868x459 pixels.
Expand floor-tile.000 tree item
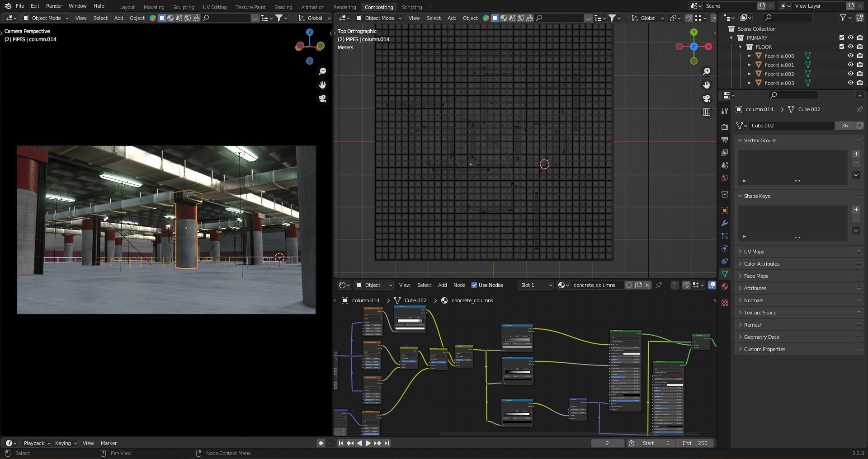[x=749, y=56]
